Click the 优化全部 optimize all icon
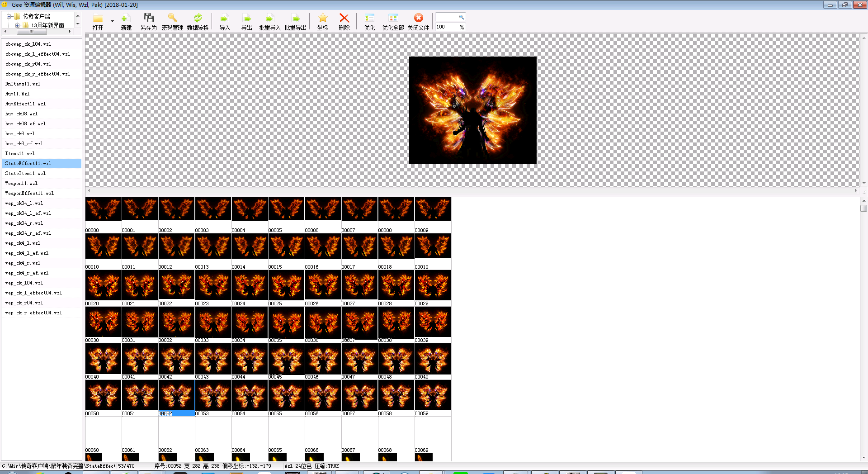This screenshot has height=474, width=868. (393, 18)
